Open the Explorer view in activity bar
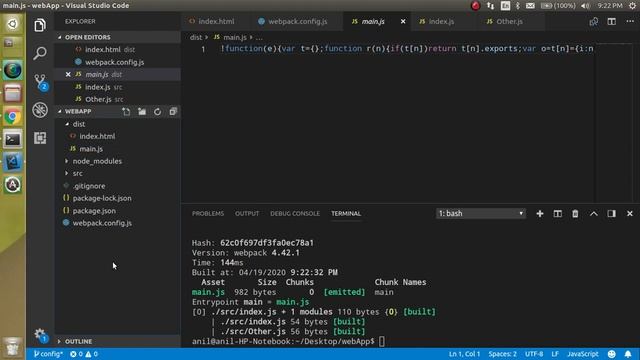 40,25
